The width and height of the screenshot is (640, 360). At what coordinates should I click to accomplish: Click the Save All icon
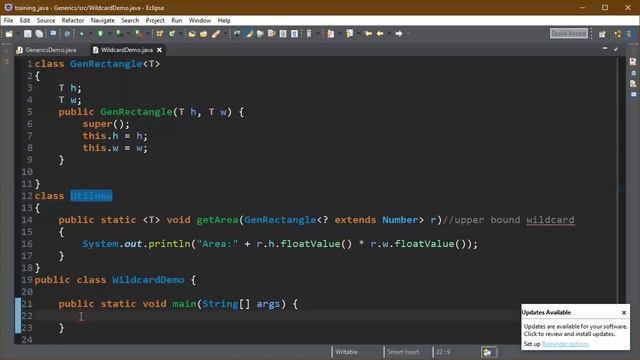(39, 33)
